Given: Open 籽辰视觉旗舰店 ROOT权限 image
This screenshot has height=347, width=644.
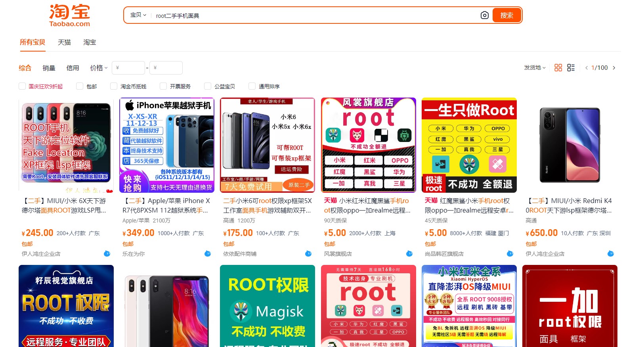Looking at the screenshot, I should pyautogui.click(x=66, y=306).
